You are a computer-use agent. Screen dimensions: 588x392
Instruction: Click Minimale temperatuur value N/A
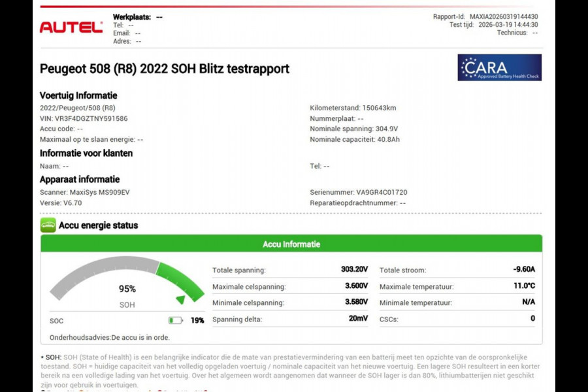[529, 302]
